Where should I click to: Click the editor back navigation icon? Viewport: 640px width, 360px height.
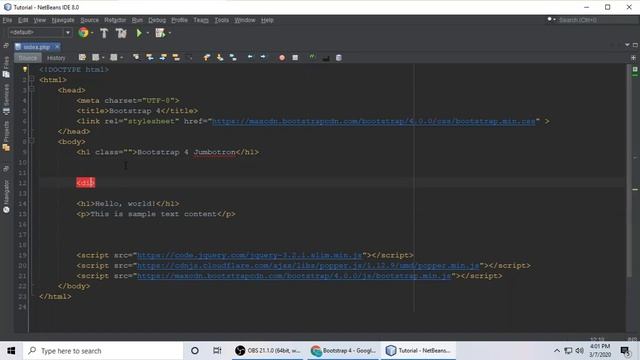[96, 58]
